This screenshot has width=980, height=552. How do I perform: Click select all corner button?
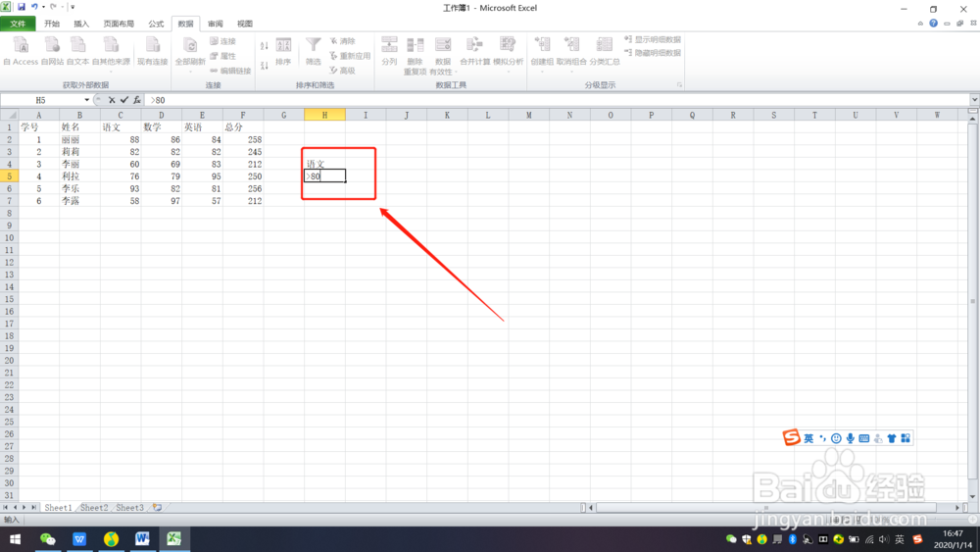click(x=9, y=115)
